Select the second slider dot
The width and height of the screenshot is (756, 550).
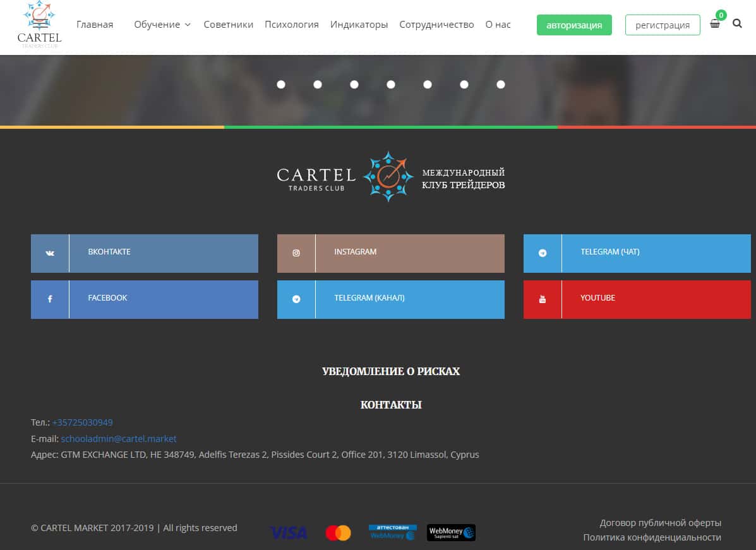pyautogui.click(x=318, y=85)
